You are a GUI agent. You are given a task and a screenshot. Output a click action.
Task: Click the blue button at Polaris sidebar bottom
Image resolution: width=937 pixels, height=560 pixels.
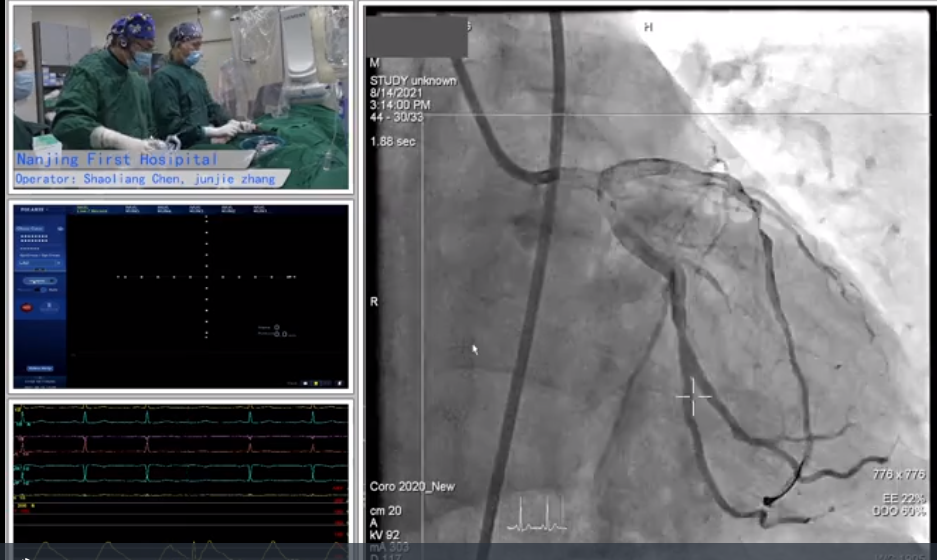40,368
